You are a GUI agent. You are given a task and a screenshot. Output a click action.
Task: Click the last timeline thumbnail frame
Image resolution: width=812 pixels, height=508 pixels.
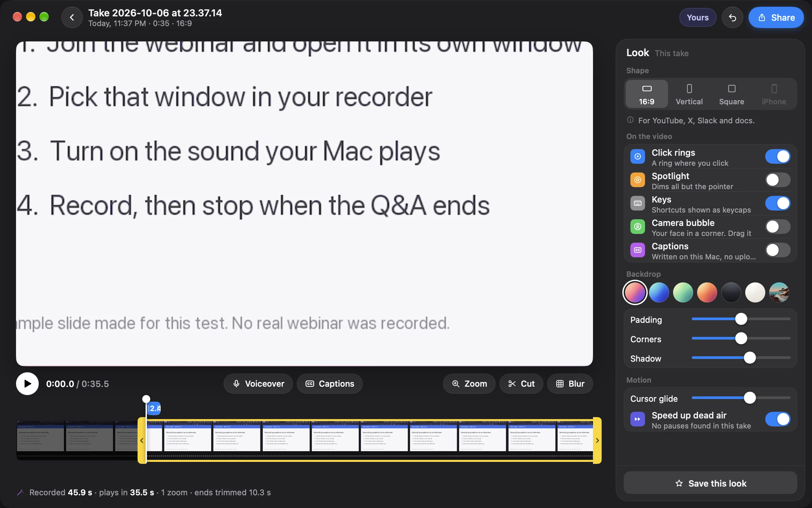tap(575, 436)
